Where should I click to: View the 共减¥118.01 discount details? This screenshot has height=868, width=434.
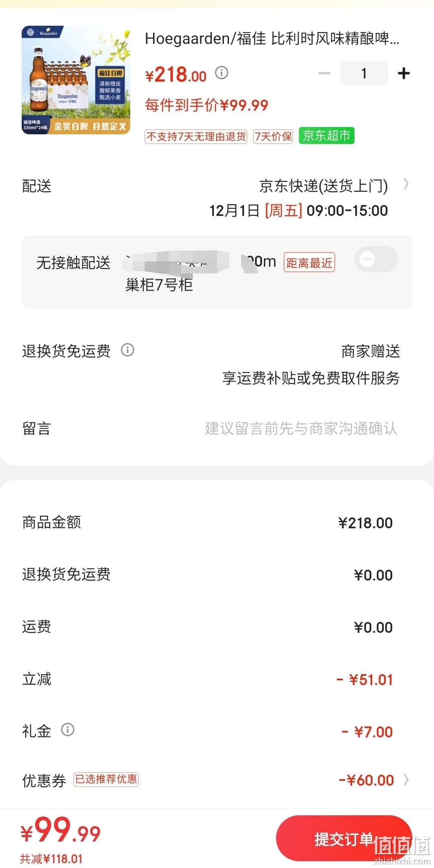click(51, 859)
